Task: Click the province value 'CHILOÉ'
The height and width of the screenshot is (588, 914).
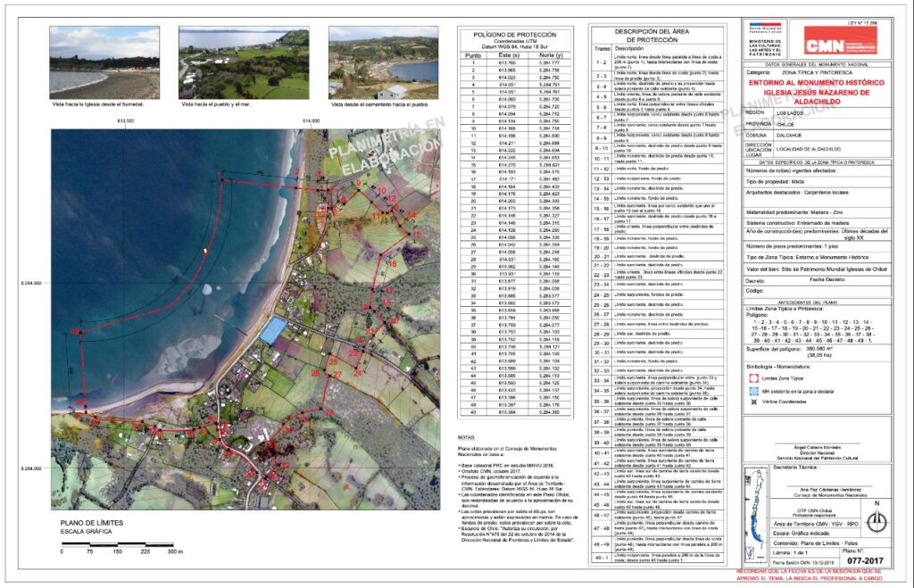Action: coord(785,124)
